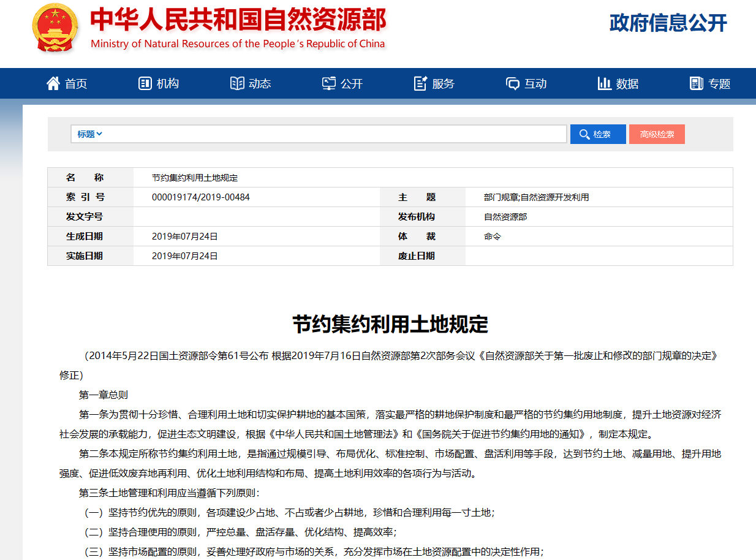Click the paragraph starting 第二条本规定所称

[390, 464]
